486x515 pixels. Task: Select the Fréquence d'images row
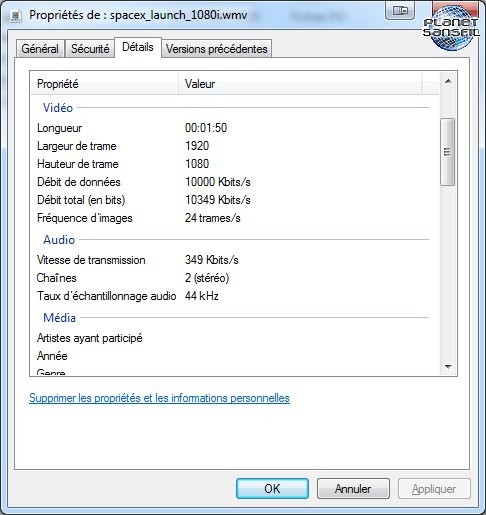(233, 218)
